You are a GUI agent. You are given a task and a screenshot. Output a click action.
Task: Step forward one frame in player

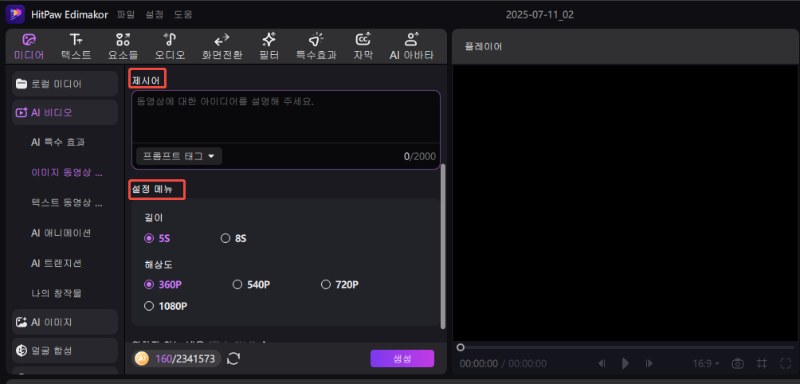649,364
